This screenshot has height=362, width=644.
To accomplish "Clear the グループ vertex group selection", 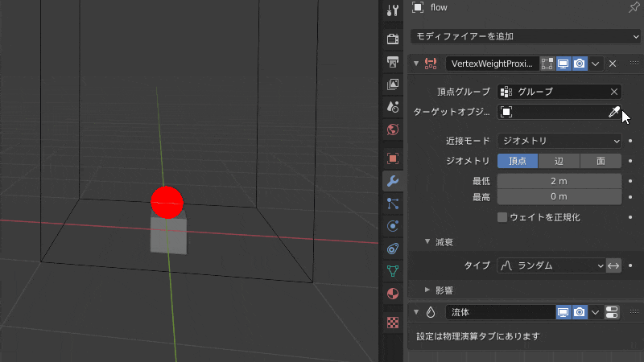I will pyautogui.click(x=614, y=92).
